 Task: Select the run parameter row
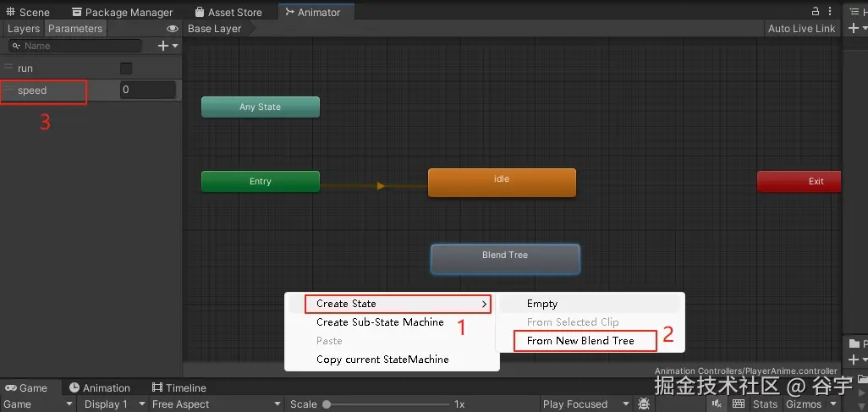point(91,69)
